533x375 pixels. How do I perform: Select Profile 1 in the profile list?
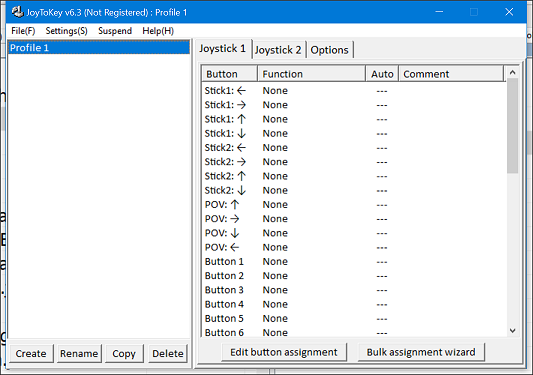coord(99,48)
